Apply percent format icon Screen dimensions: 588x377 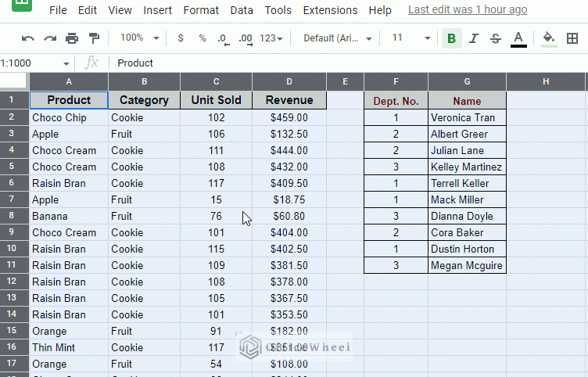point(203,38)
